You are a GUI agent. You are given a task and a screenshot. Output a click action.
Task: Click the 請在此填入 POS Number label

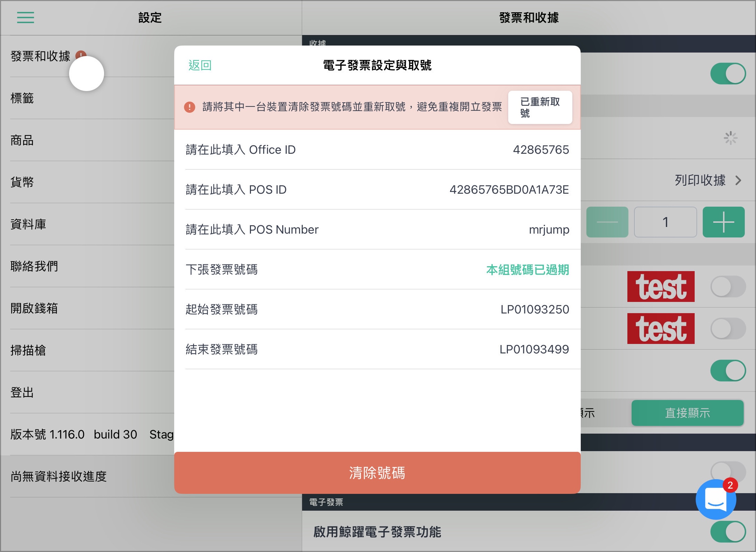tap(252, 229)
